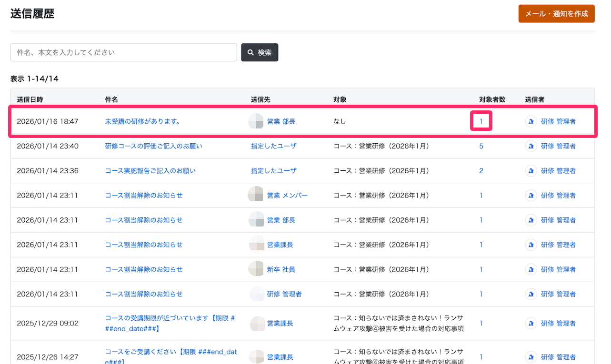
Task: Click 新卒 社員 recipient link
Action: tap(281, 269)
